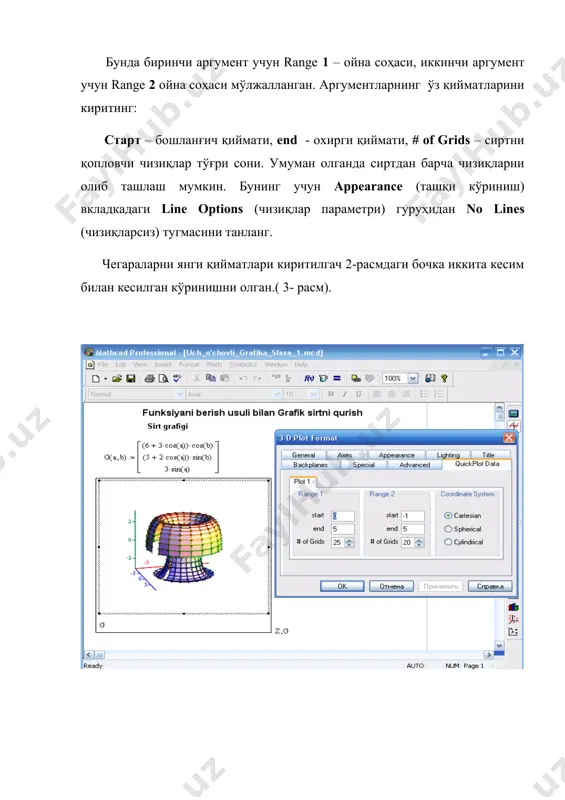Switch to the Lighting tab
This screenshot has width=565, height=800.
pos(448,455)
